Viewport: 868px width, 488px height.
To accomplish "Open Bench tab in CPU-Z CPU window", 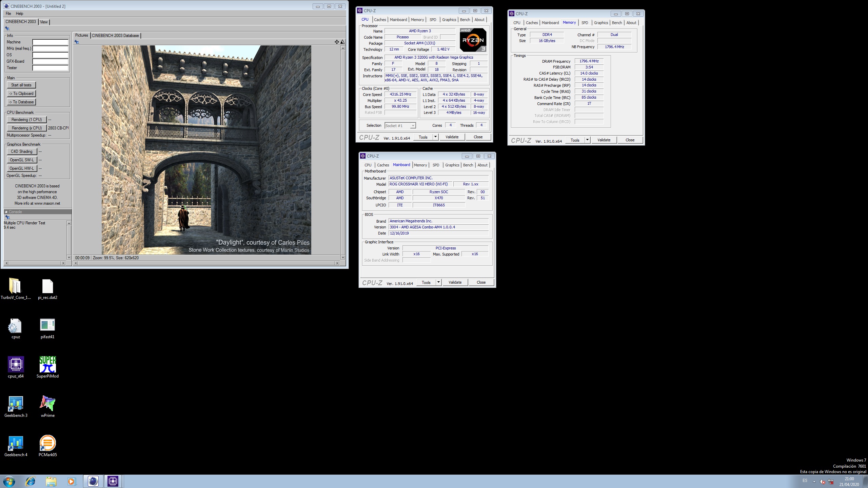I will [465, 20].
